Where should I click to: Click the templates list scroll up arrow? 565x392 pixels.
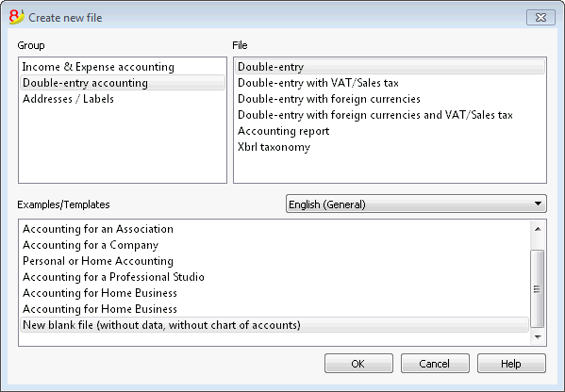[x=538, y=229]
